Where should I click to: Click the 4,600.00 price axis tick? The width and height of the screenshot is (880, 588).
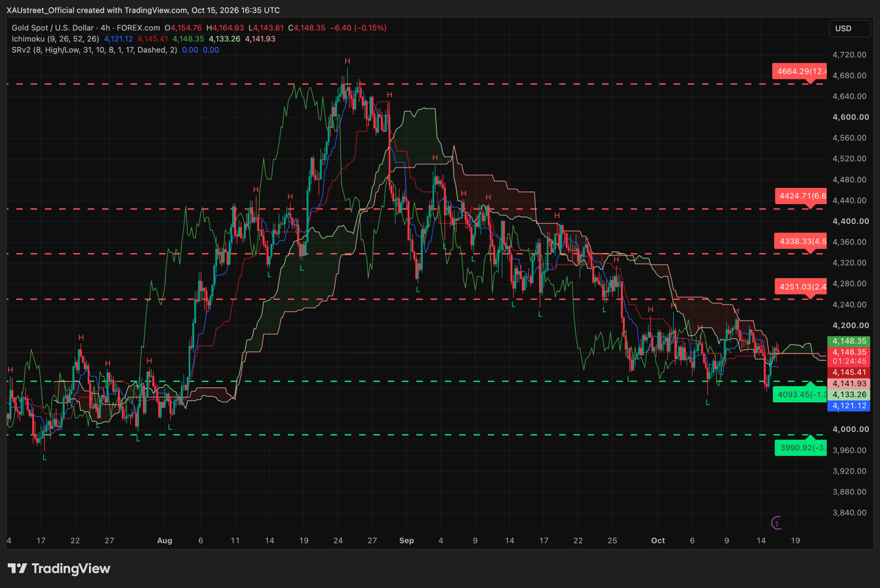pyautogui.click(x=851, y=117)
